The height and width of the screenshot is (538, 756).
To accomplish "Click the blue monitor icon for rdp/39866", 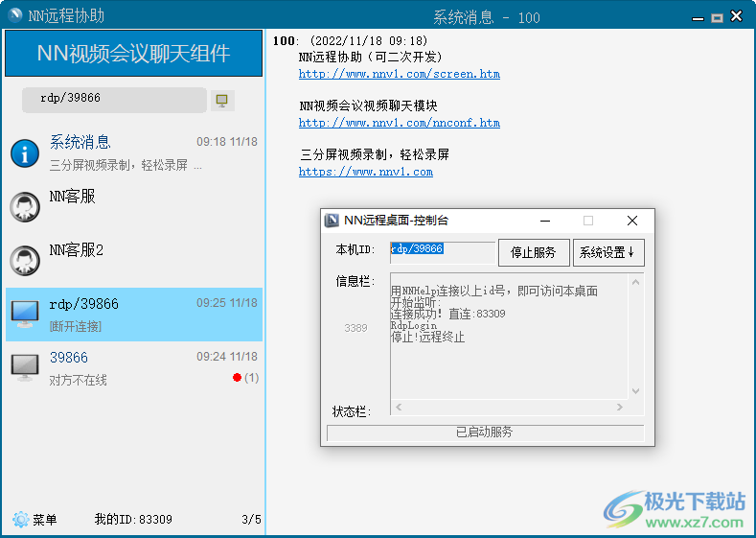I will [x=25, y=315].
